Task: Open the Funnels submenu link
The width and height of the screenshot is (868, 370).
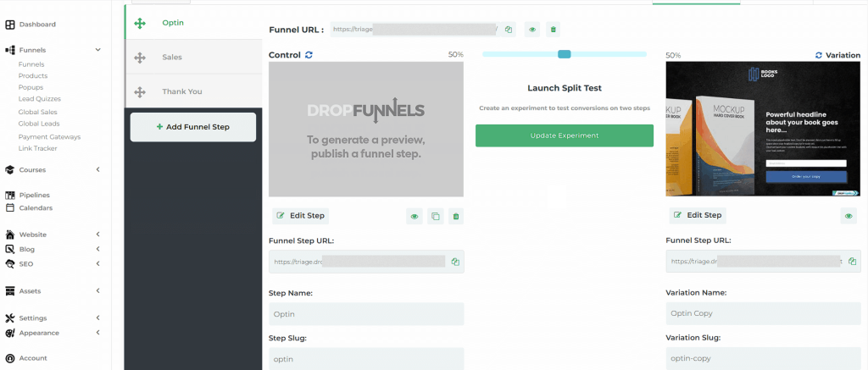Action: click(x=31, y=64)
